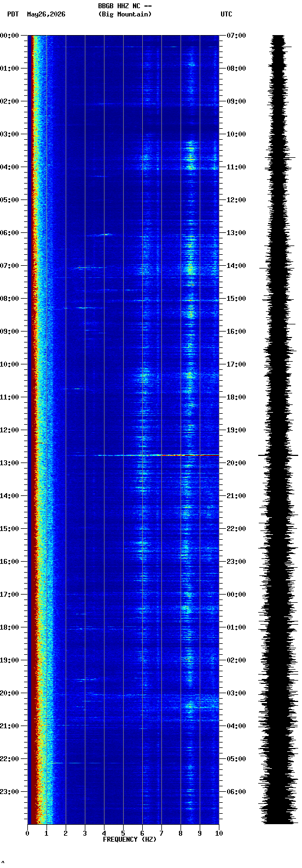Click UTC axis time label '00:00'
Image resolution: width=302 pixels, height=868 pixels.
[x=236, y=595]
